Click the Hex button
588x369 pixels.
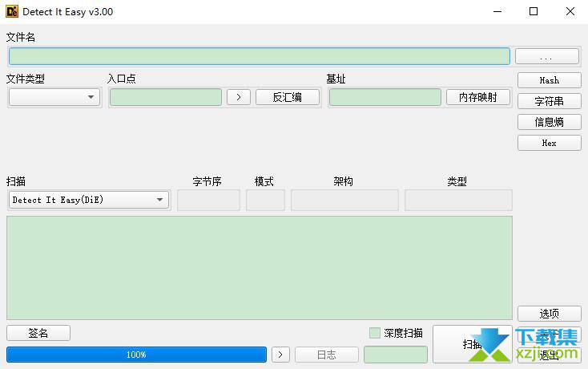(550, 143)
